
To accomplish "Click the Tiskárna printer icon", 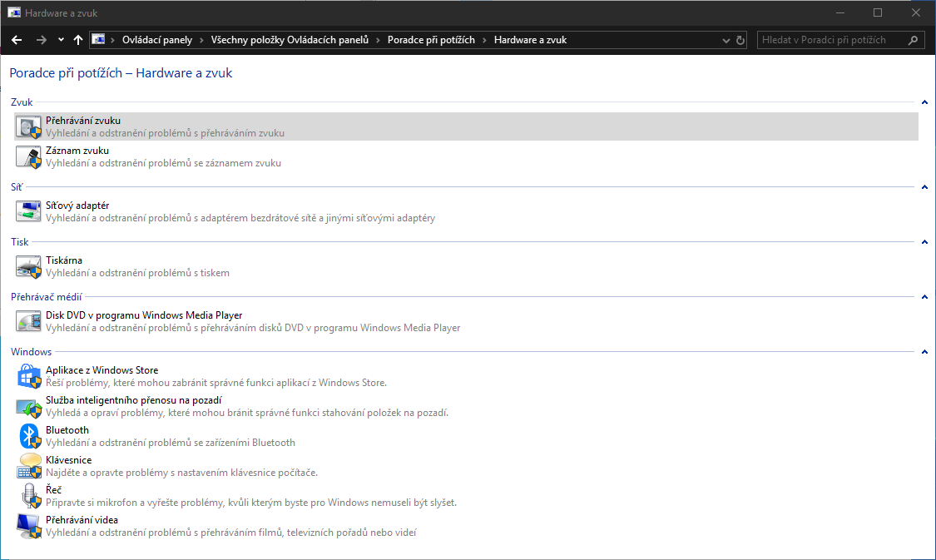I will (29, 266).
